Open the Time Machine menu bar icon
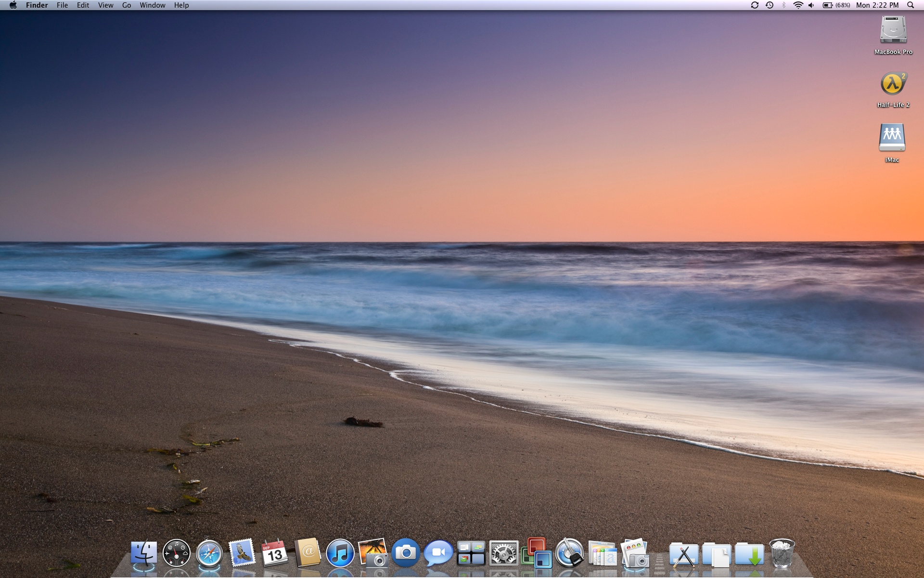Screen dimensions: 924x578 point(770,5)
